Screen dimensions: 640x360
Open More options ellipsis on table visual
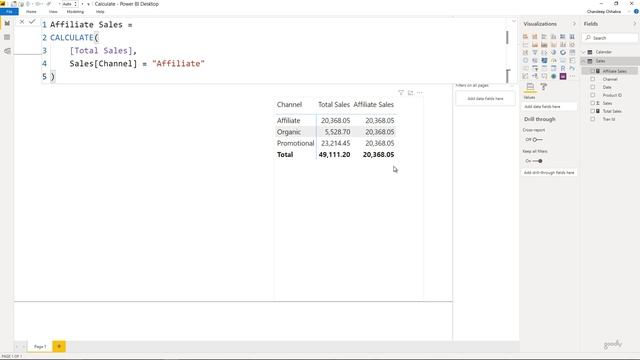tap(420, 93)
